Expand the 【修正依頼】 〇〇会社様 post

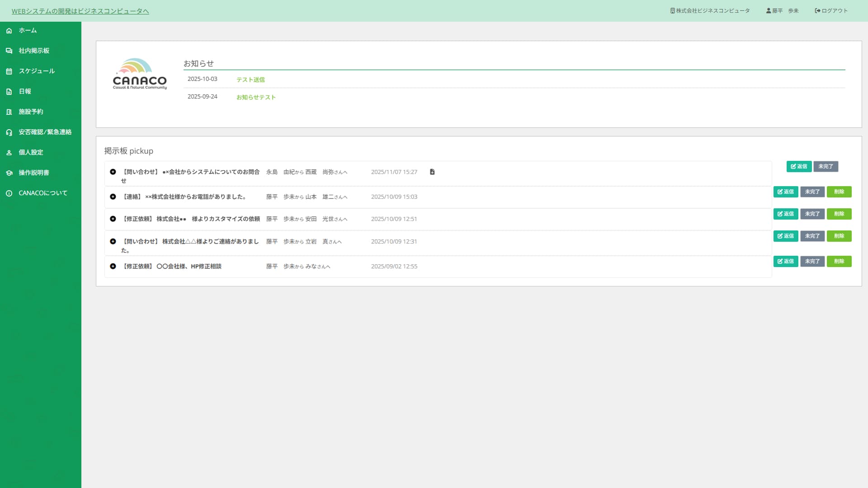point(113,267)
